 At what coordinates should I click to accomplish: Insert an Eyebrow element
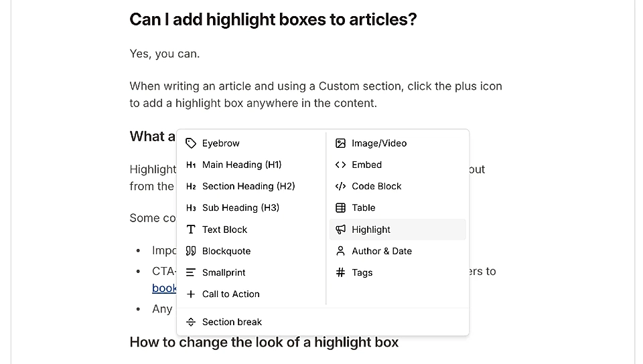point(251,143)
